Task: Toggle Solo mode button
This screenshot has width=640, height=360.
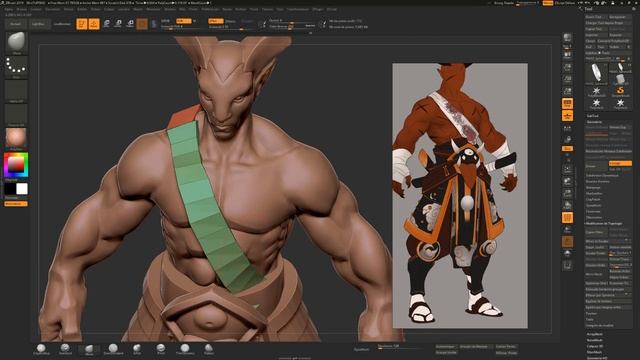Action: click(567, 253)
